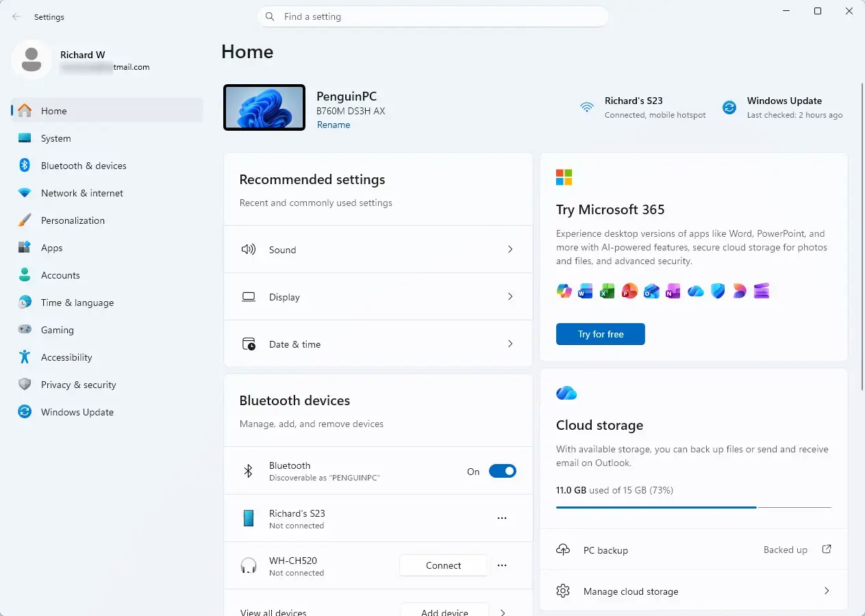865x616 pixels.
Task: Click the Windows Update sync icon in header
Action: 729,107
